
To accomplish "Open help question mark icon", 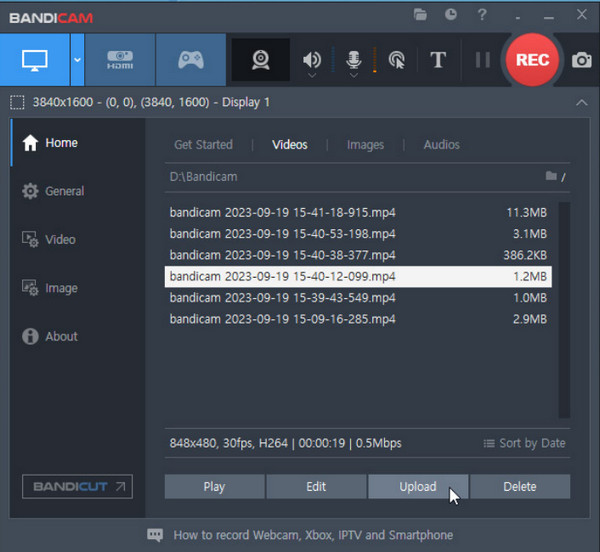I will pos(482,15).
